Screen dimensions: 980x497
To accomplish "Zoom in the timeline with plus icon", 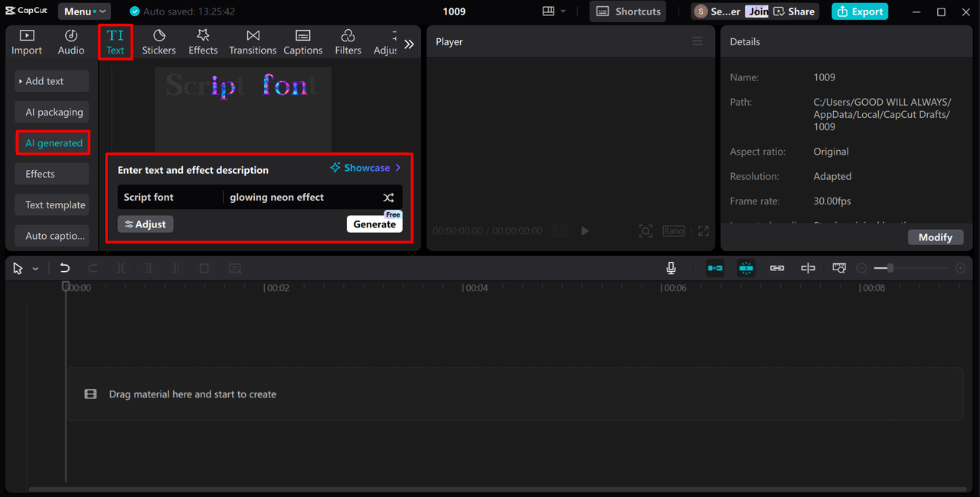I will (x=961, y=268).
